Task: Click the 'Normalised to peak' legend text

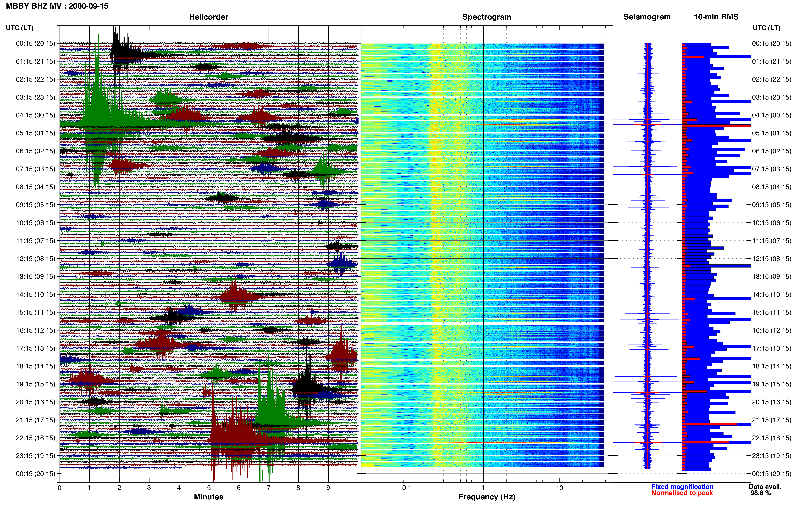Action: point(682,493)
